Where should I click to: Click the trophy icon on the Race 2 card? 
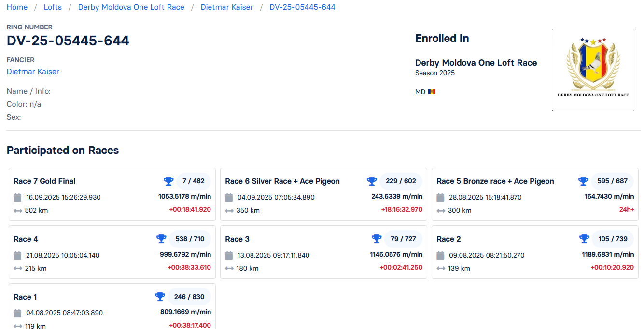pyautogui.click(x=584, y=239)
